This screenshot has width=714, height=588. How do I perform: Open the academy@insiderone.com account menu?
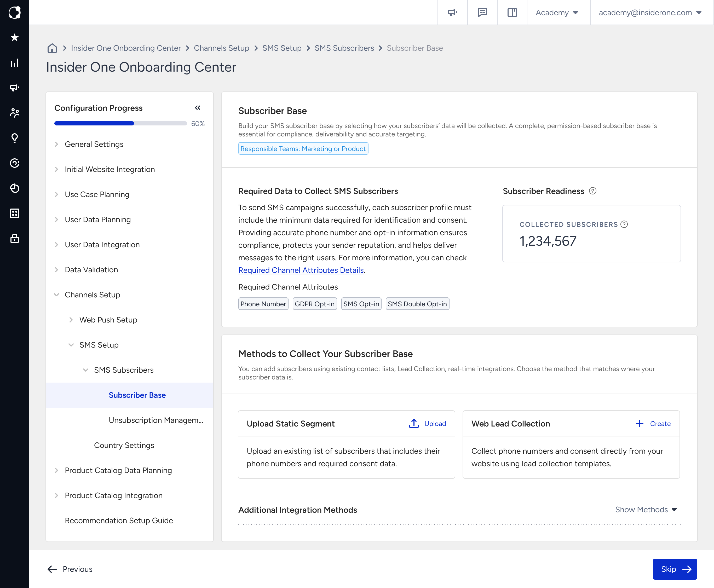(650, 13)
